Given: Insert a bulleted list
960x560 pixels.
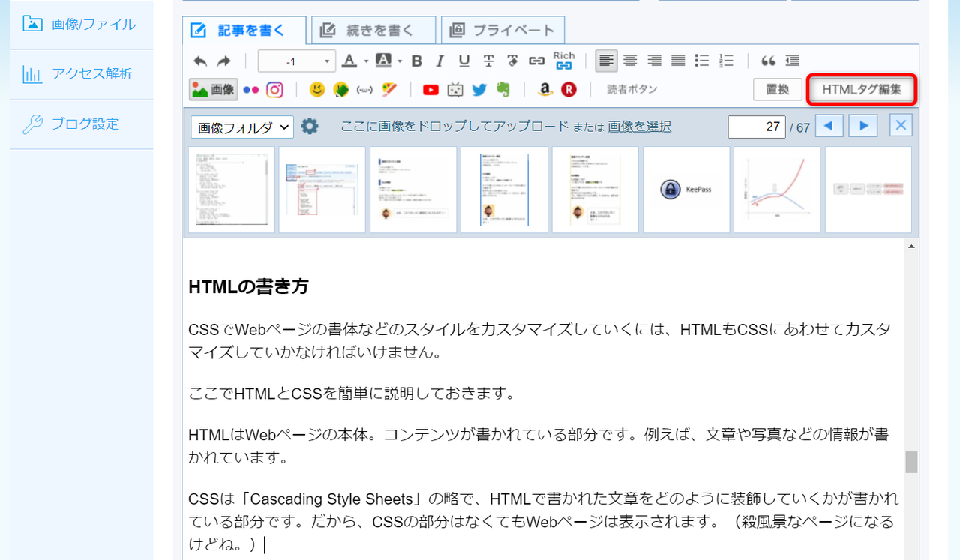Looking at the screenshot, I should click(702, 61).
